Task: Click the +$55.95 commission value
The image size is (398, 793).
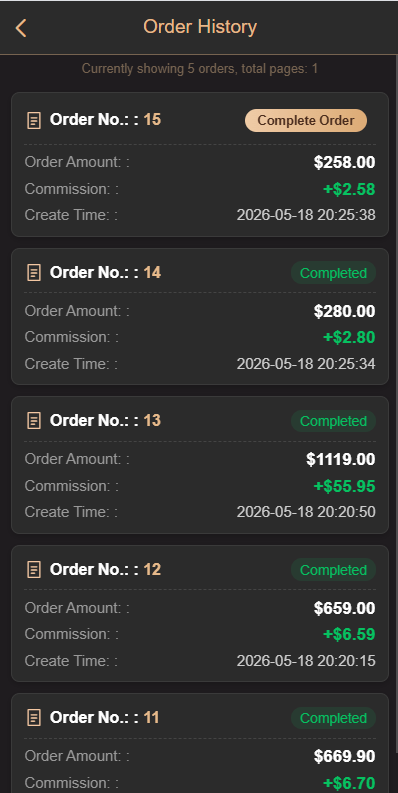Action: pyautogui.click(x=344, y=486)
